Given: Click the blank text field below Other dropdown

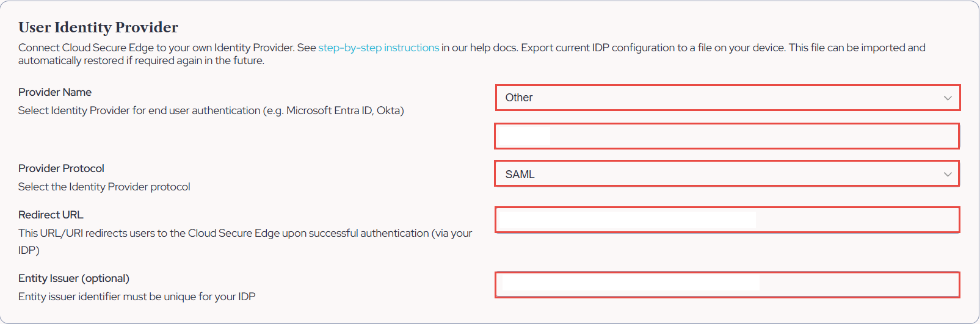Looking at the screenshot, I should (727, 136).
